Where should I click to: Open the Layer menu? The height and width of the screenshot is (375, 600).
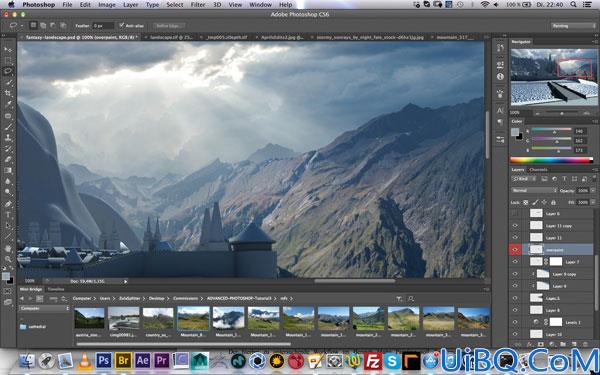pos(130,5)
